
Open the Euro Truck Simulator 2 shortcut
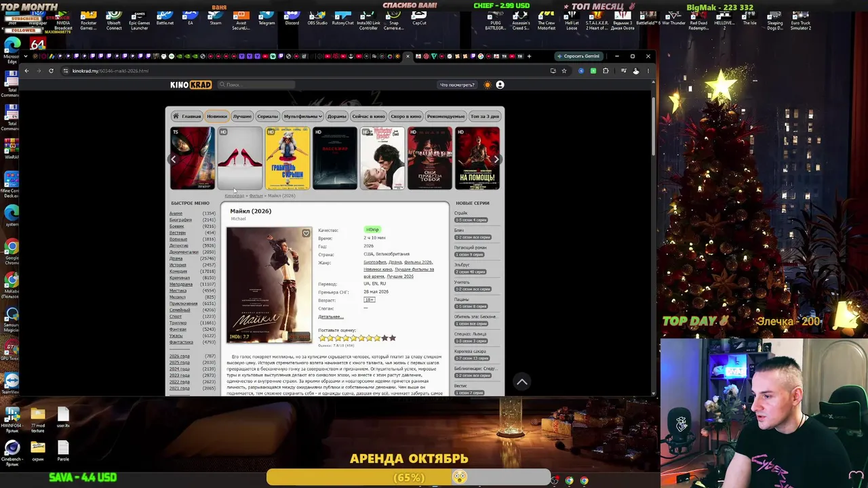(800, 20)
